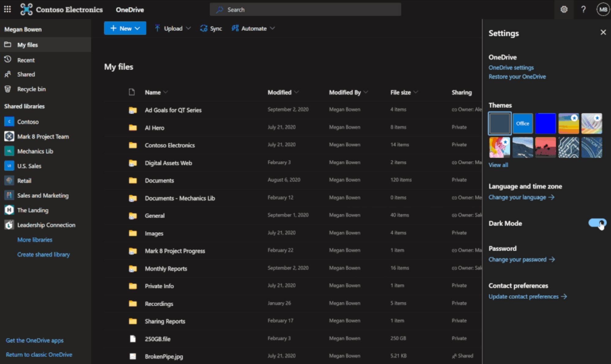Viewport: 611px width, 364px height.
Task: Go to My files in the sidebar
Action: point(46,45)
